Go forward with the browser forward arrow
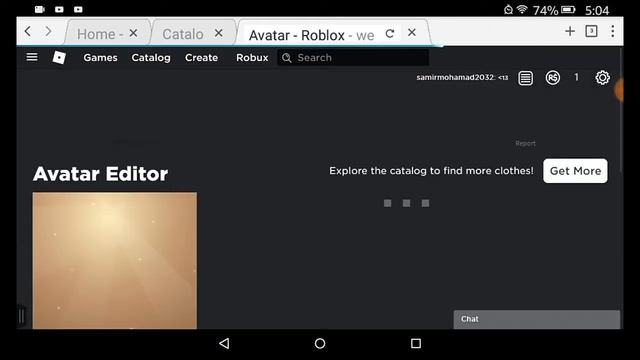The width and height of the screenshot is (640, 360). (48, 31)
